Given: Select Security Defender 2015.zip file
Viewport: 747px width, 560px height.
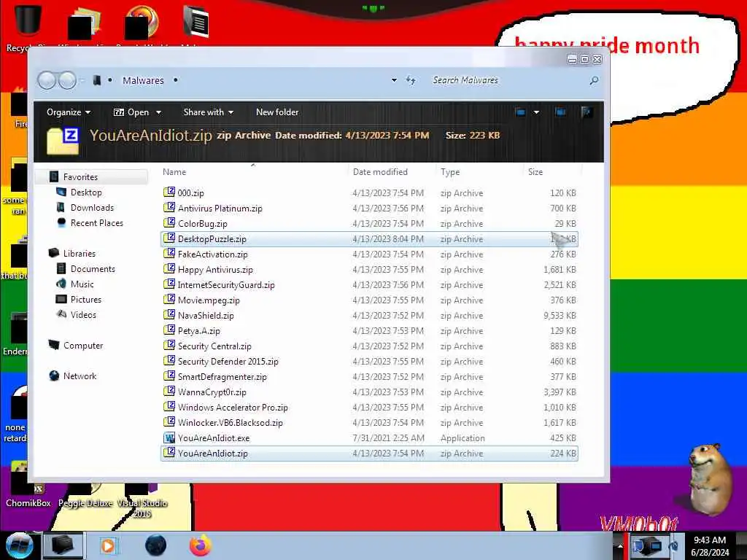Looking at the screenshot, I should [369, 362].
